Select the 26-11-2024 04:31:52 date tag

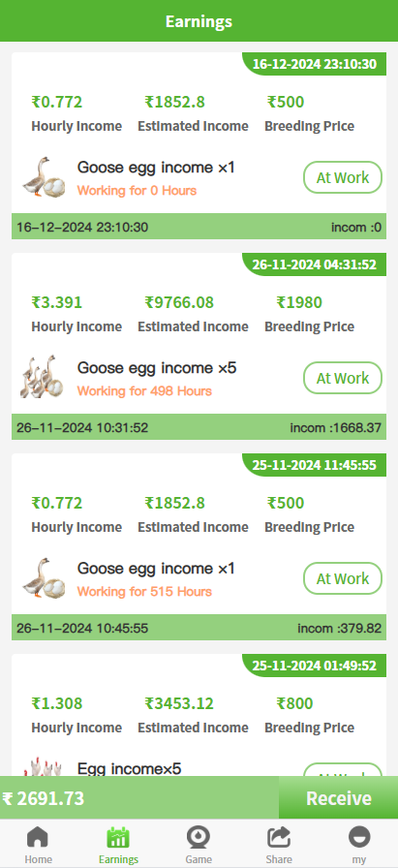[x=315, y=264]
